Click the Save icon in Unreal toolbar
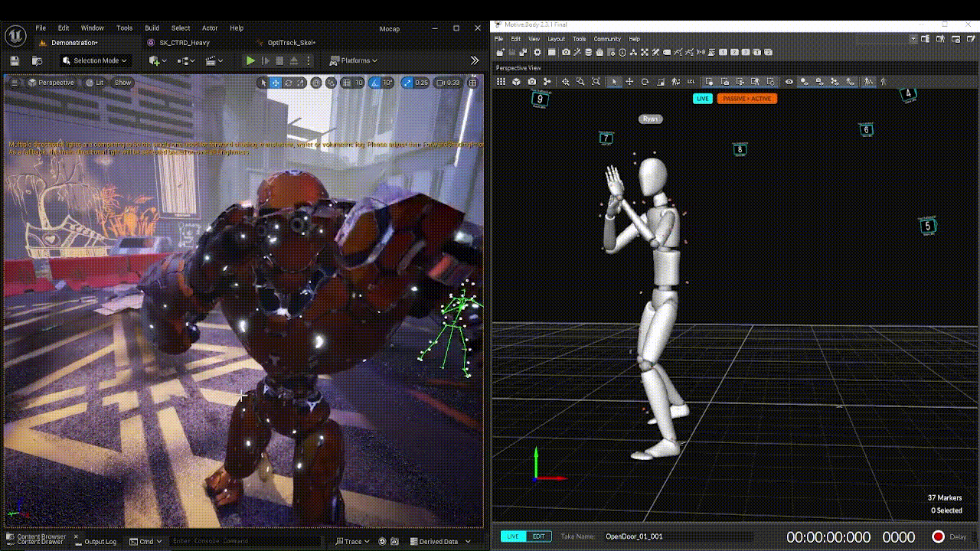 tap(15, 60)
